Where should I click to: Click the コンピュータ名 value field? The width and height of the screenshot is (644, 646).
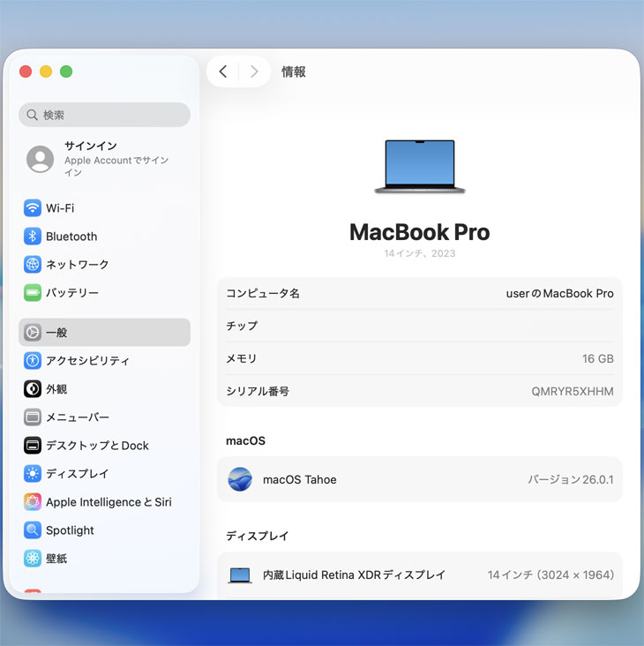pyautogui.click(x=559, y=293)
